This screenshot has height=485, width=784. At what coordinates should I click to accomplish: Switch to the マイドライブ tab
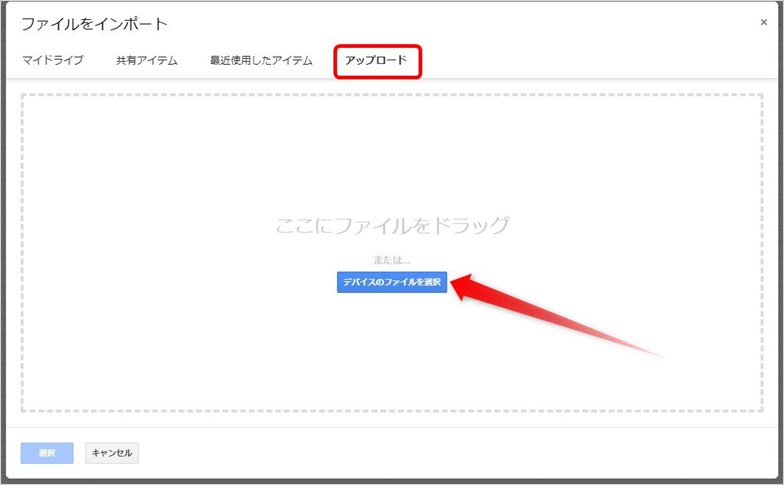[x=52, y=60]
